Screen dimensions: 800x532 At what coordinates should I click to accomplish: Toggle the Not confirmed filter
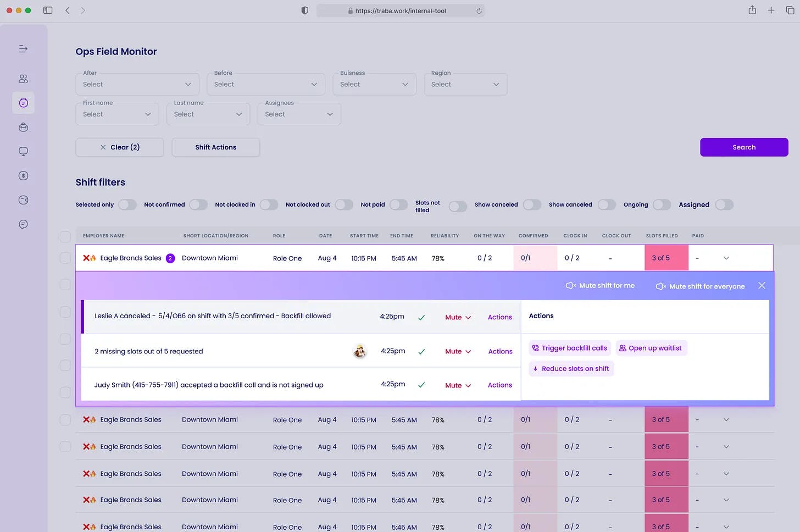point(198,205)
